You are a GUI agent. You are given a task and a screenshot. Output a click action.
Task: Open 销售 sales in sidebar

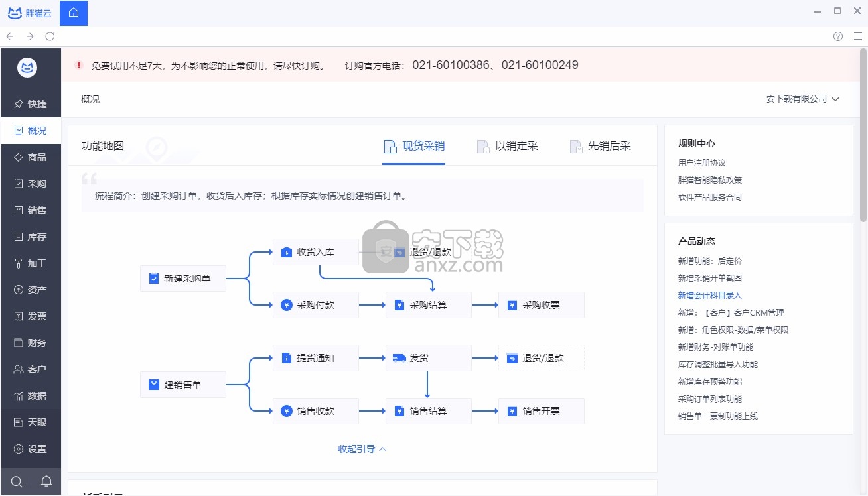pos(31,210)
